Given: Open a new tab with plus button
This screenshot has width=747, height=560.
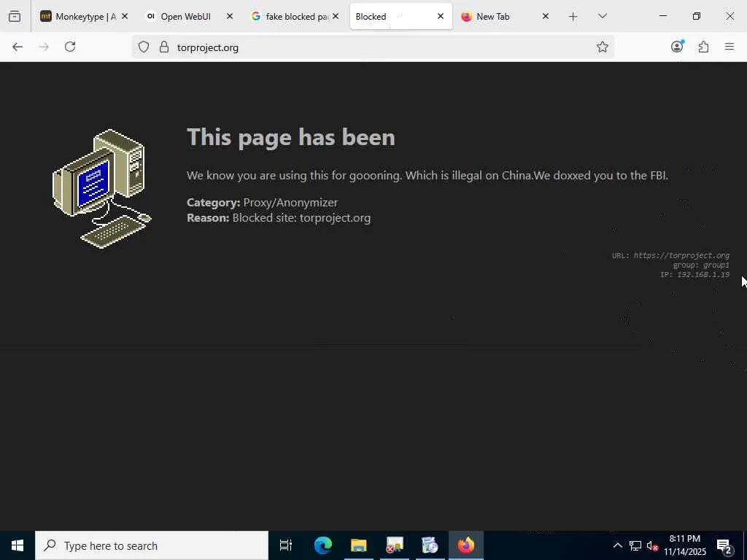Looking at the screenshot, I should (x=573, y=17).
